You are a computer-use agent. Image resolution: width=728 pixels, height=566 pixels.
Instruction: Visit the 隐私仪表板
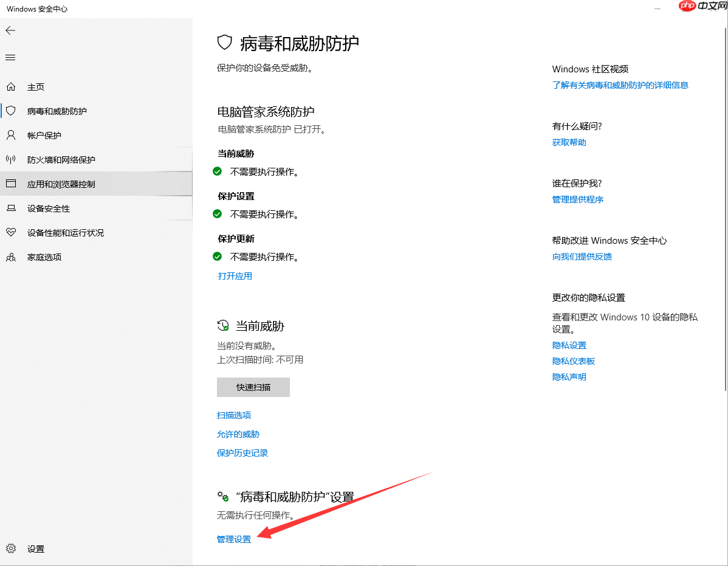point(574,361)
